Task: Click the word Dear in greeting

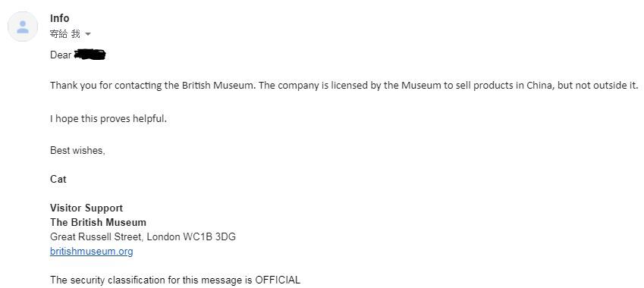Action: (61, 55)
